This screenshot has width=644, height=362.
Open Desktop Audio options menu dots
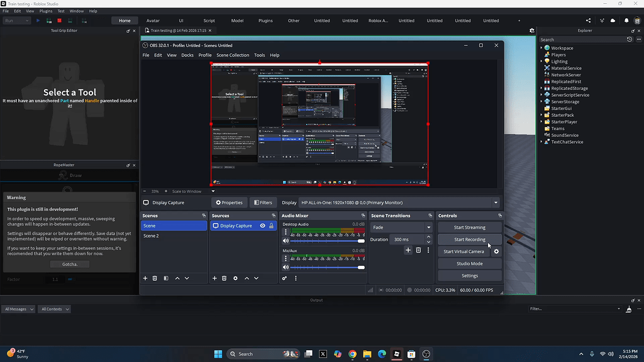(x=286, y=232)
